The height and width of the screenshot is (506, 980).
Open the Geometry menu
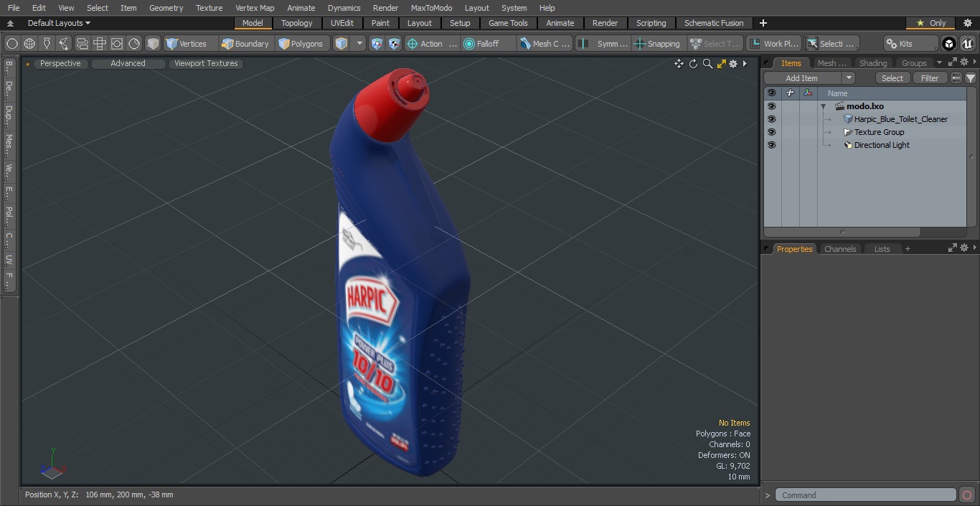166,8
